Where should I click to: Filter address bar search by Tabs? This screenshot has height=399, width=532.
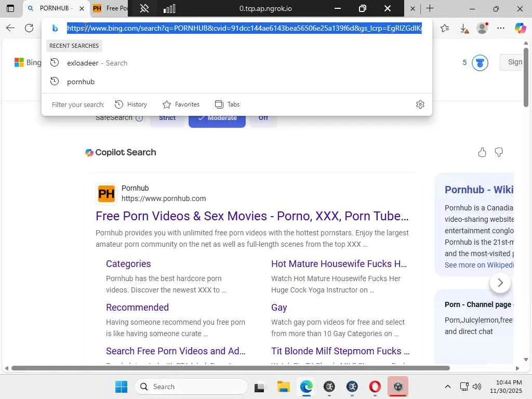click(228, 104)
